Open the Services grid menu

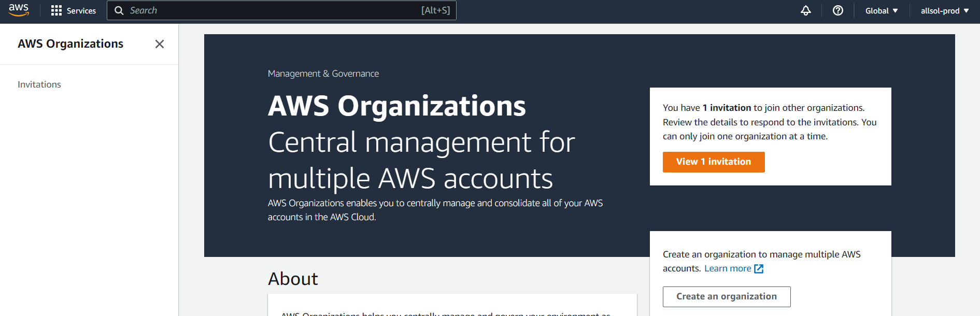[x=56, y=10]
